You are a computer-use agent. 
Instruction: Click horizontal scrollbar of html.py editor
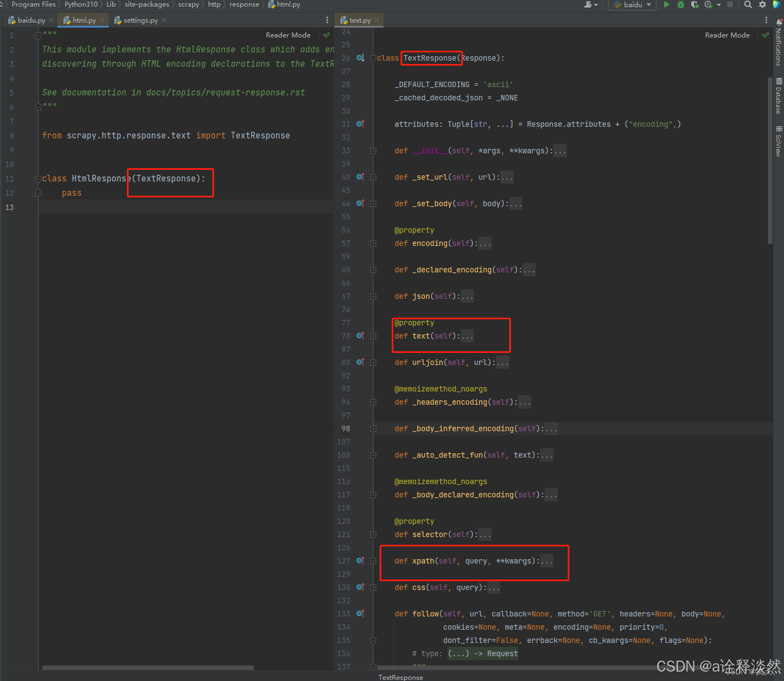point(148,667)
